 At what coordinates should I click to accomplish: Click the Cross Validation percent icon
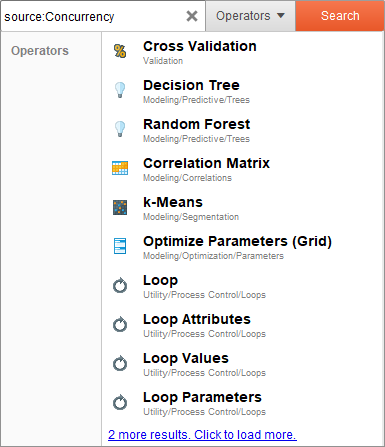(x=120, y=51)
